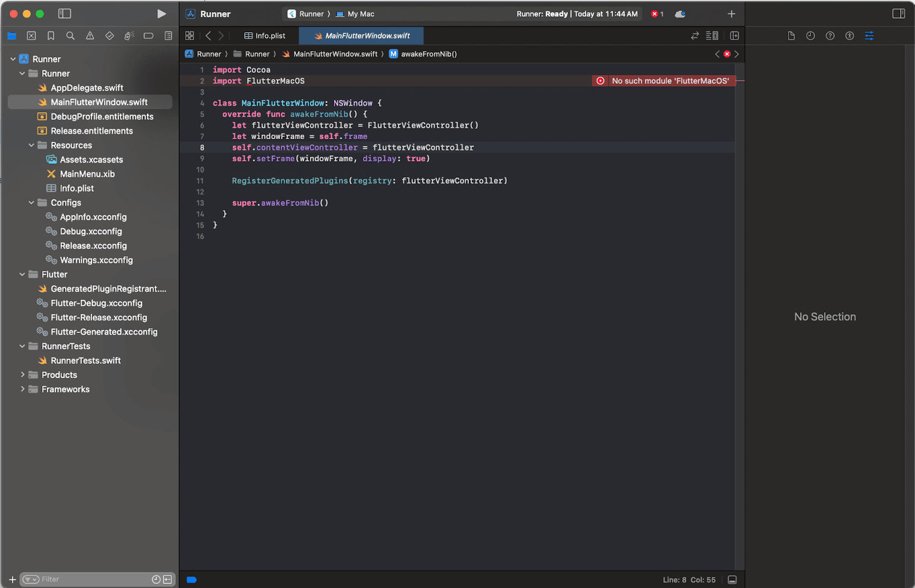The image size is (915, 588).
Task: Add a new file with plus button
Action: coord(12,580)
